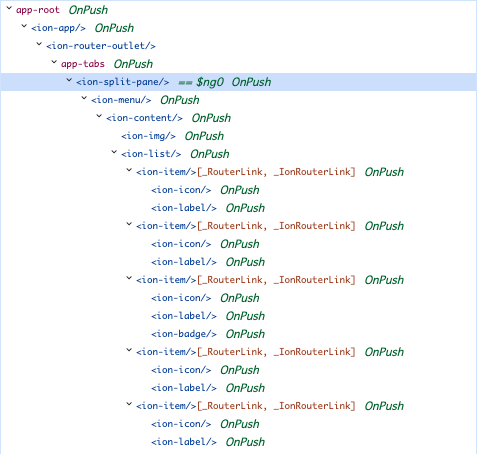Image resolution: width=477 pixels, height=454 pixels.
Task: Collapse the ion-list node chevron
Action: [114, 152]
